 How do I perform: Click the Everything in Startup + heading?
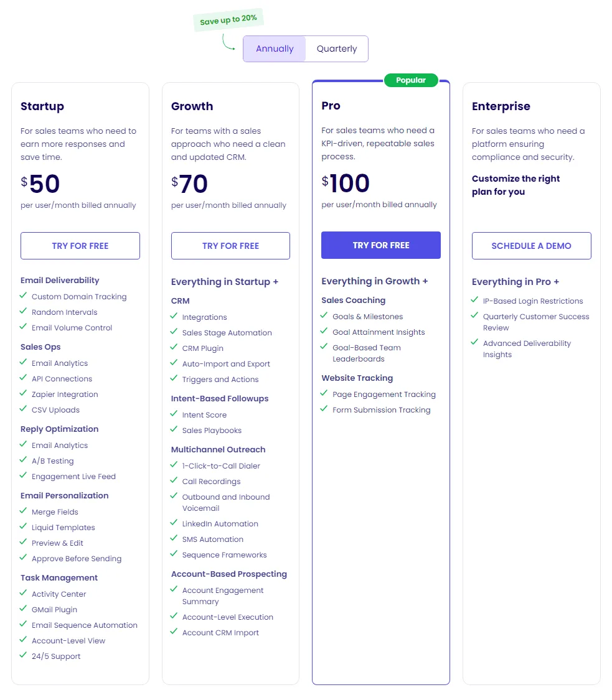pos(225,281)
